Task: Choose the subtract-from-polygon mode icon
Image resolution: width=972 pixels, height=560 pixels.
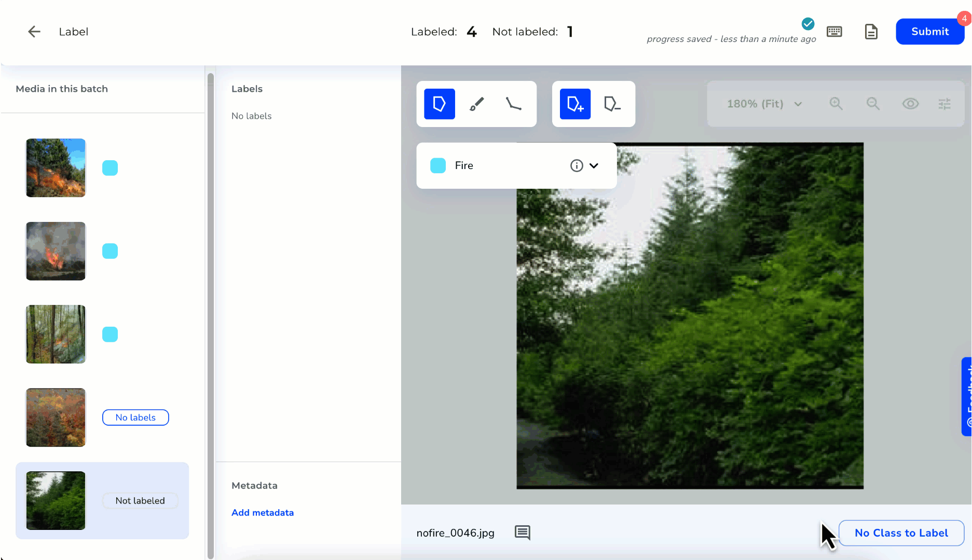Action: pos(612,104)
